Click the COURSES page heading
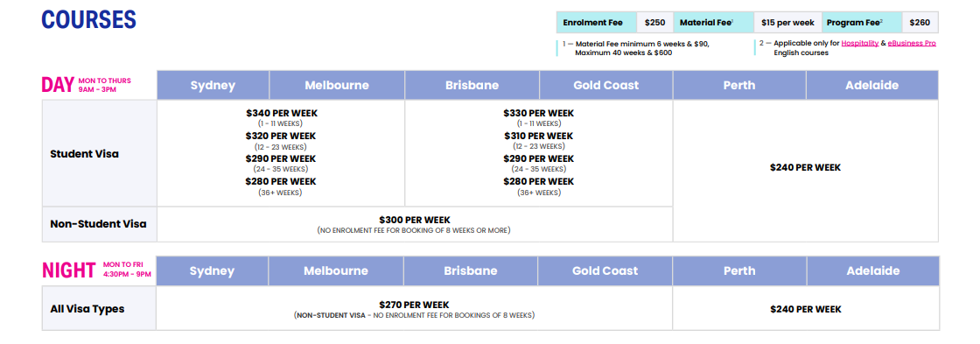This screenshot has height=344, width=980. (88, 20)
